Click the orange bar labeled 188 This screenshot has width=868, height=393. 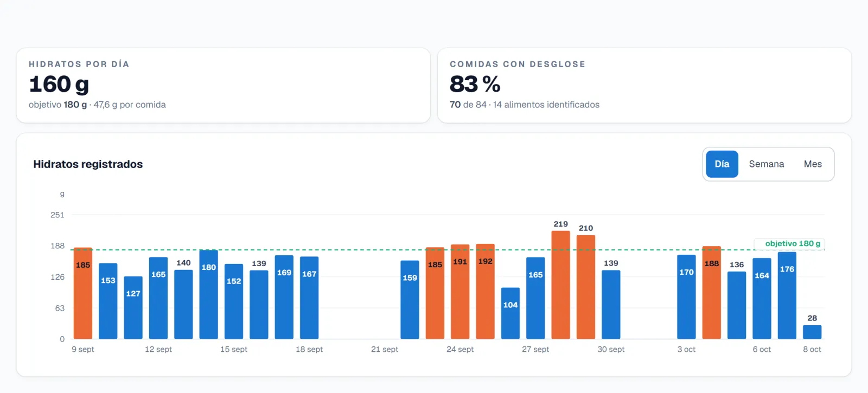712,293
